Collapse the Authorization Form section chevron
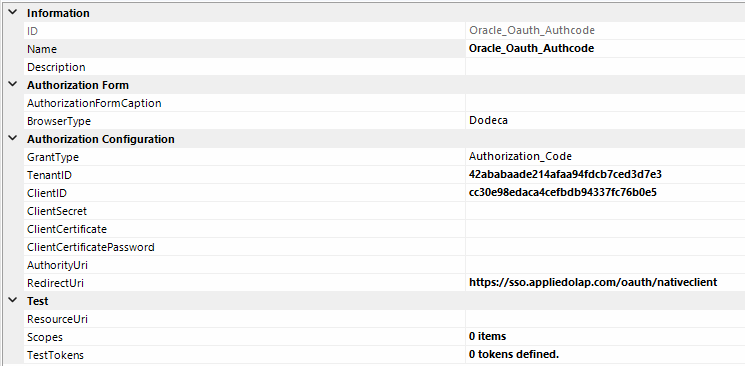 pos(12,85)
